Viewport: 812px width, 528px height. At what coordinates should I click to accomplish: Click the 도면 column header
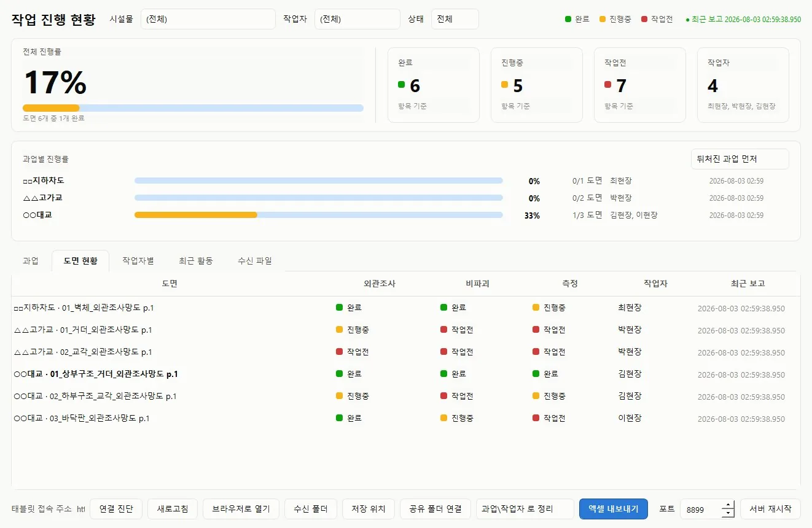click(x=170, y=284)
